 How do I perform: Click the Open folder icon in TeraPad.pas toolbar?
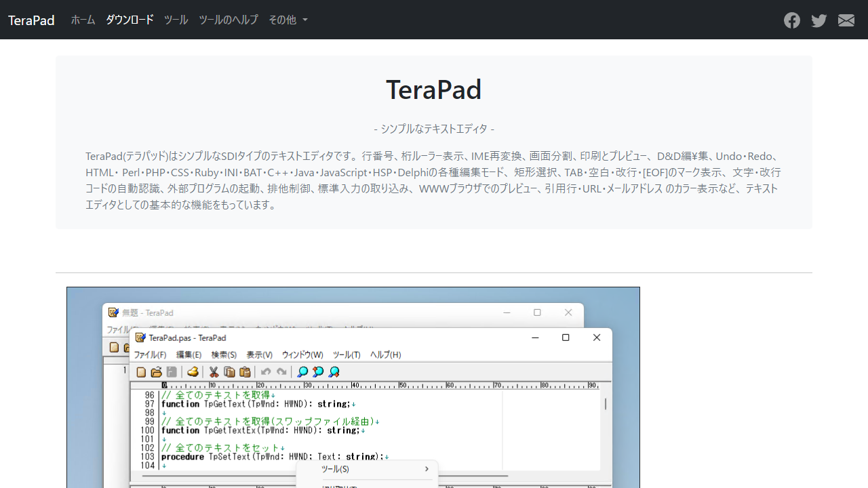[157, 372]
